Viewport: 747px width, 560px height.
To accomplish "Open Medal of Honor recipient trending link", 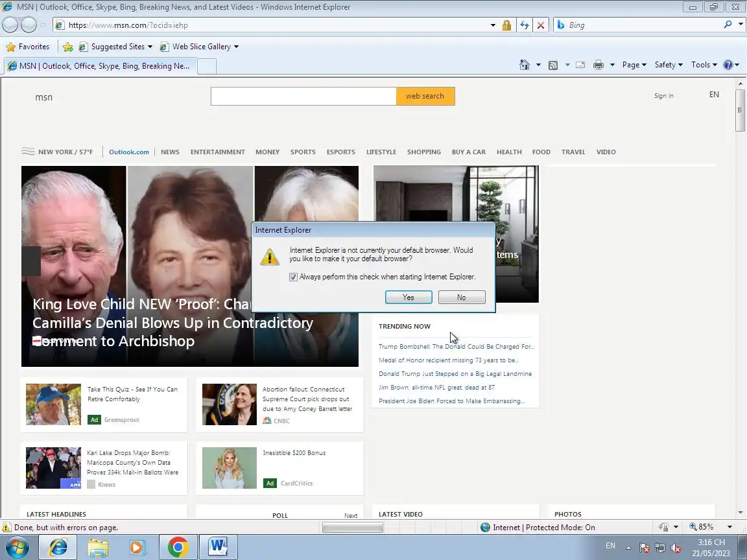I will pos(449,360).
